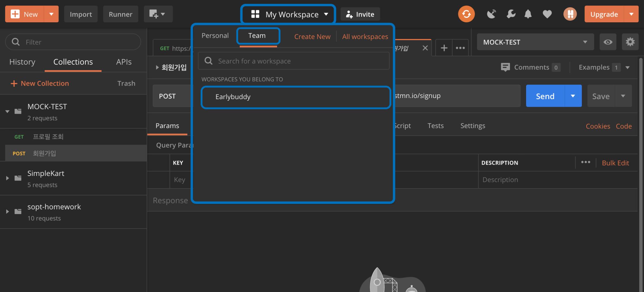Open the Upgrade dropdown arrow
Image resolution: width=644 pixels, height=292 pixels.
pyautogui.click(x=631, y=14)
